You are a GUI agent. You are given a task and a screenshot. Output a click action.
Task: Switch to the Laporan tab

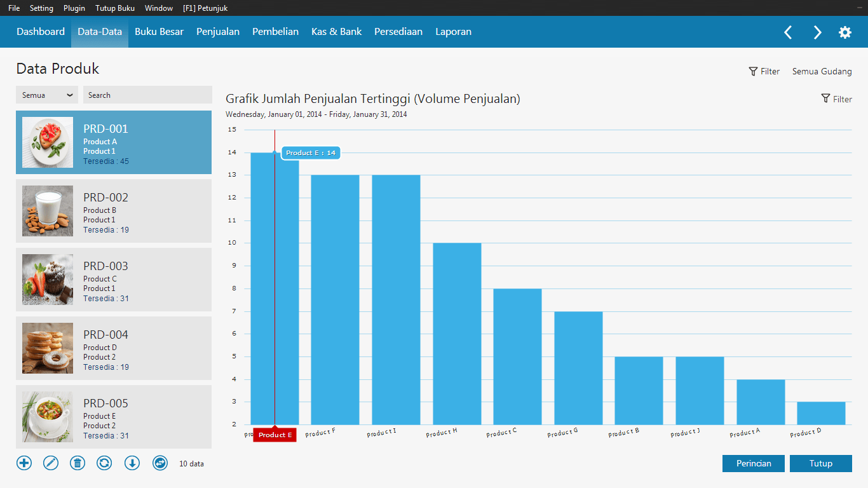(x=454, y=32)
